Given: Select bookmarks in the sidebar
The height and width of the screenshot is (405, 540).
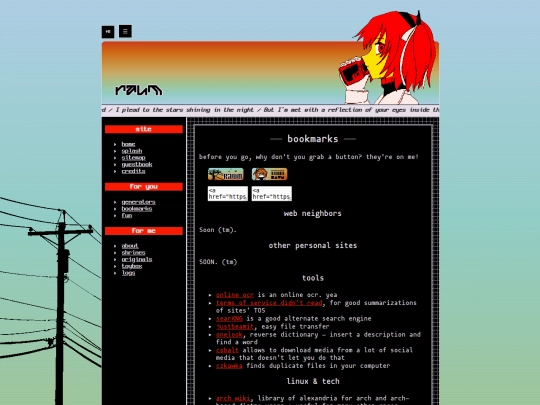Looking at the screenshot, I should coord(137,209).
